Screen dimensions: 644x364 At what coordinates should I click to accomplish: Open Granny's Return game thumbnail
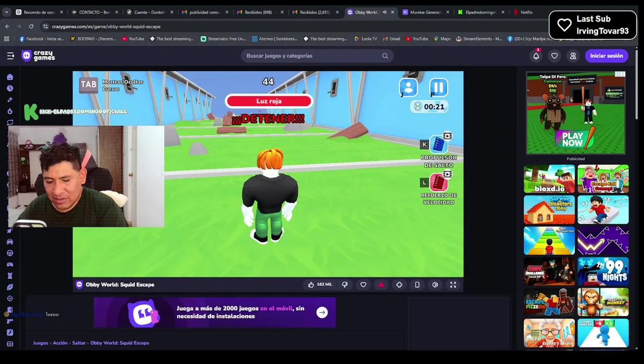pos(549,333)
